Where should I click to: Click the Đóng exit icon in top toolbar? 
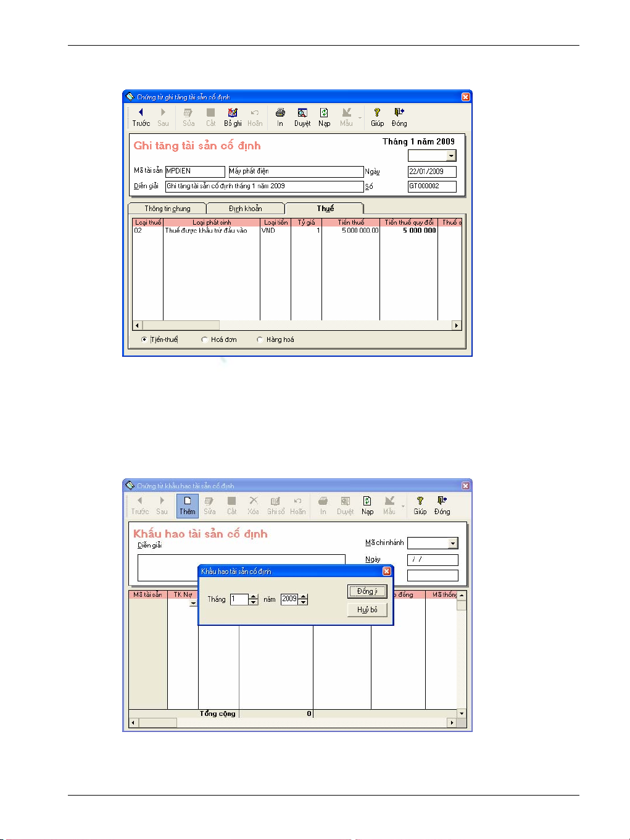399,113
